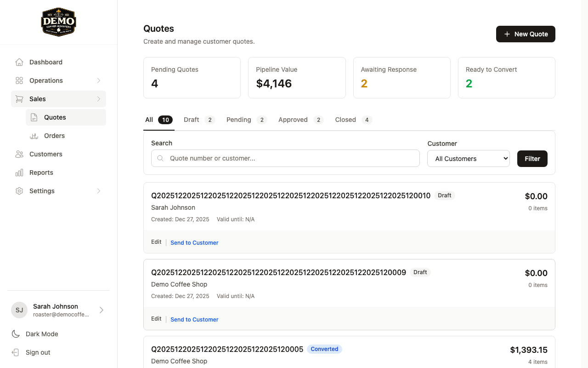This screenshot has width=588, height=368.
Task: Click the Settings gear icon
Action: click(x=18, y=191)
